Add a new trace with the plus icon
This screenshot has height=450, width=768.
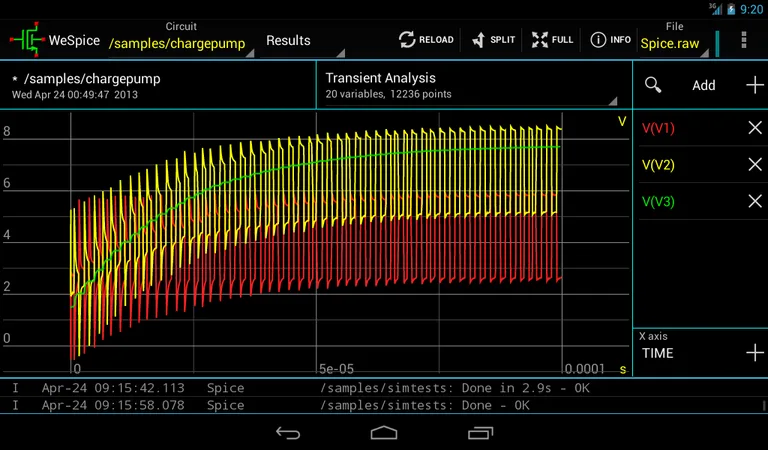click(755, 85)
